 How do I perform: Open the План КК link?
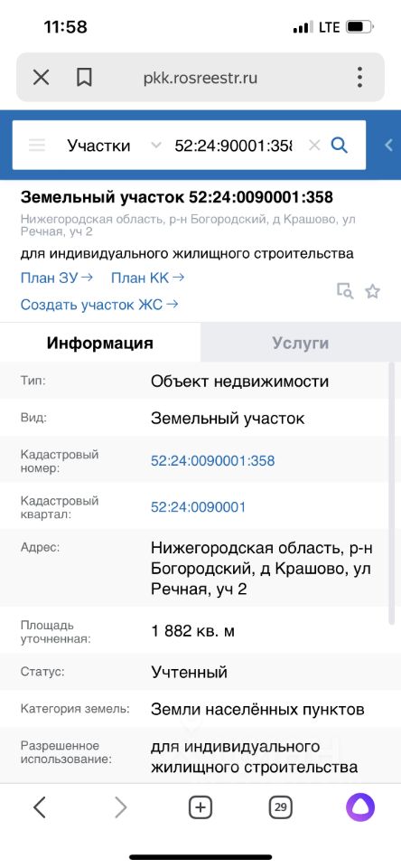click(x=148, y=278)
